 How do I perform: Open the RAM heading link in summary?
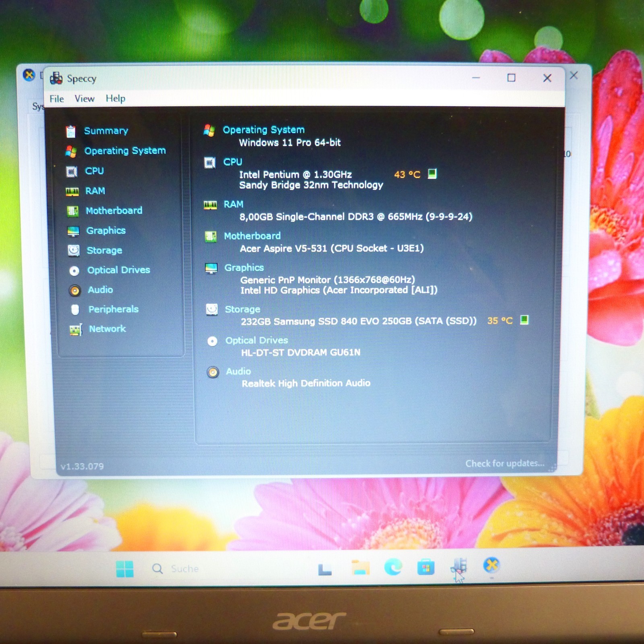point(233,204)
